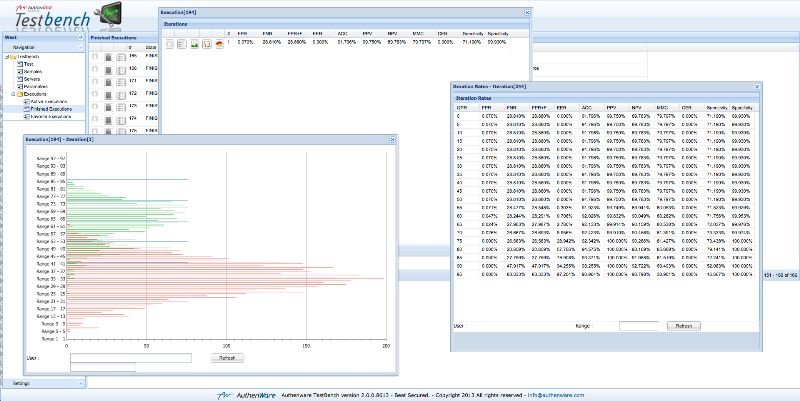Viewport: 800px width, 401px height.
Task: Open the info@authenware.com email link
Action: coord(556,395)
